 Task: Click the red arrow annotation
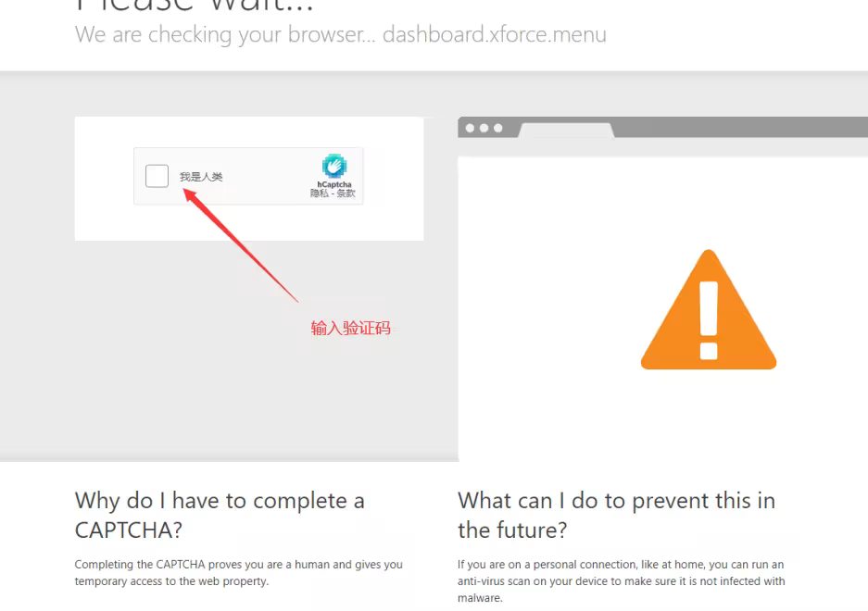point(240,244)
